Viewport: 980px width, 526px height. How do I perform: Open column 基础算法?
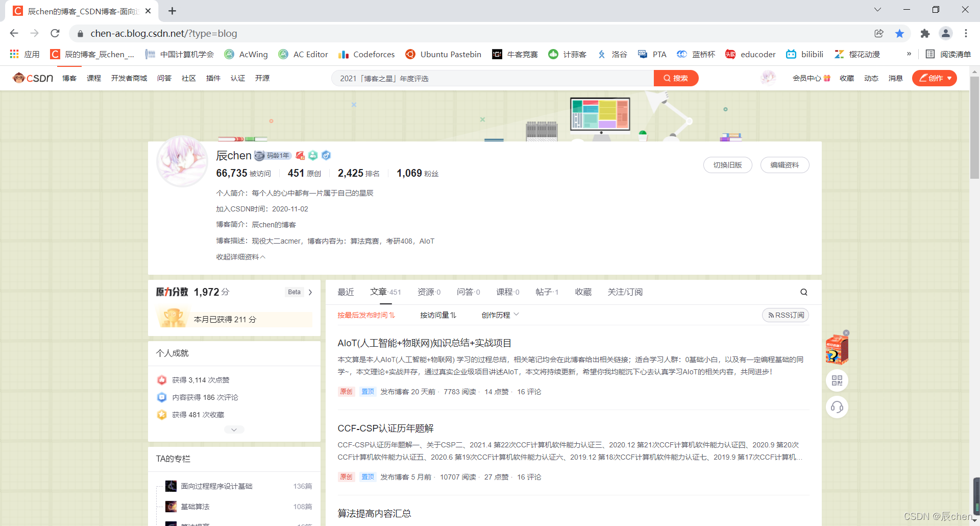point(195,507)
